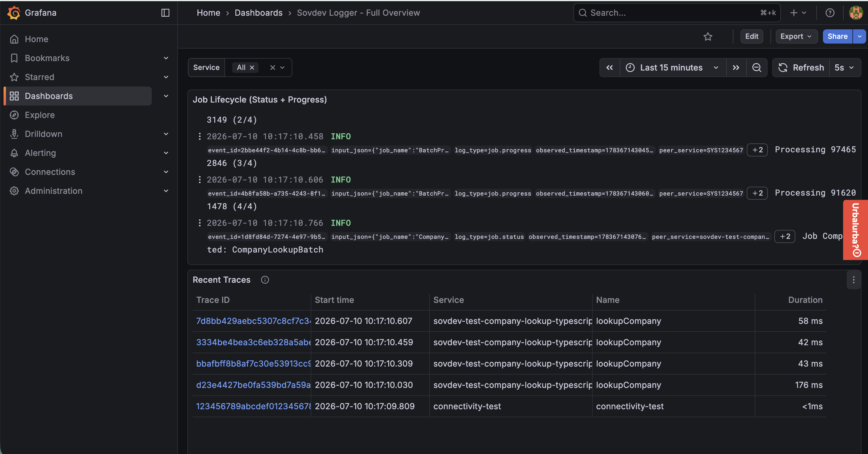
Task: Open Alerting in the sidebar
Action: pyautogui.click(x=40, y=153)
